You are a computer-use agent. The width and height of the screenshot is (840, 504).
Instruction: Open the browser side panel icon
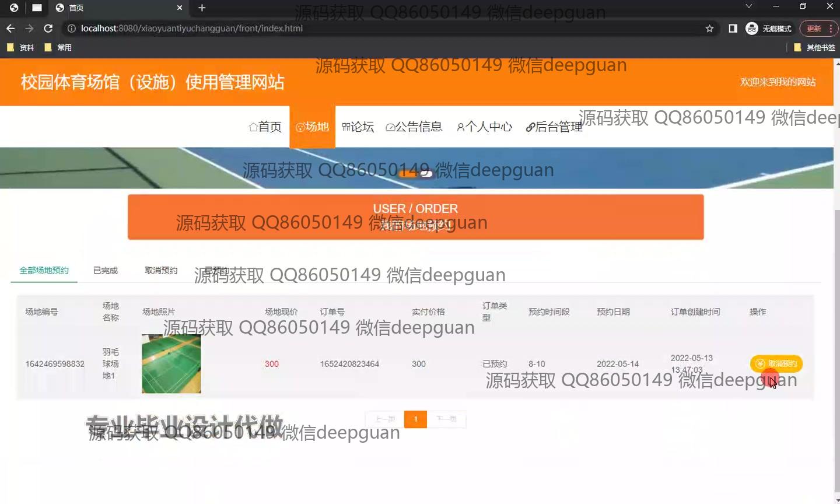pos(733,29)
